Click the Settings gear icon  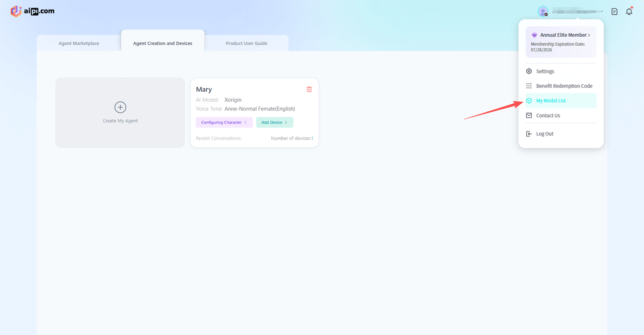coord(529,72)
